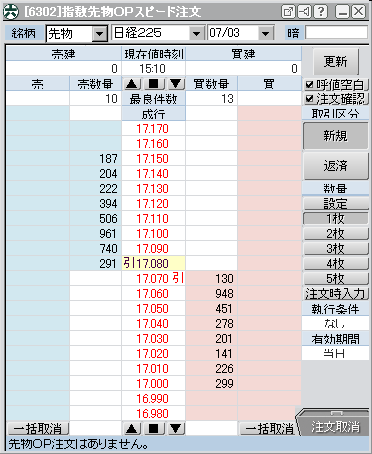372x454 pixels.
Task: Click price 16,990 in the ladder
Action: 153,399
